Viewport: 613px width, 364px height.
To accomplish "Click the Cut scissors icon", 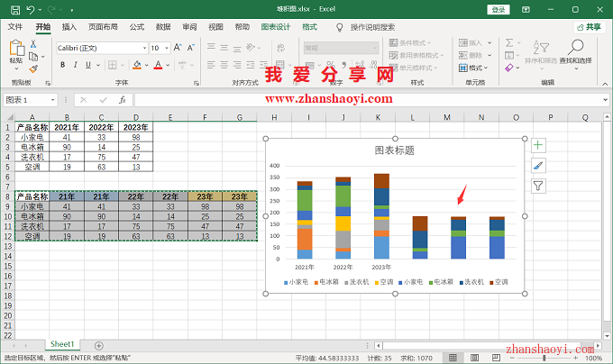I will (33, 44).
